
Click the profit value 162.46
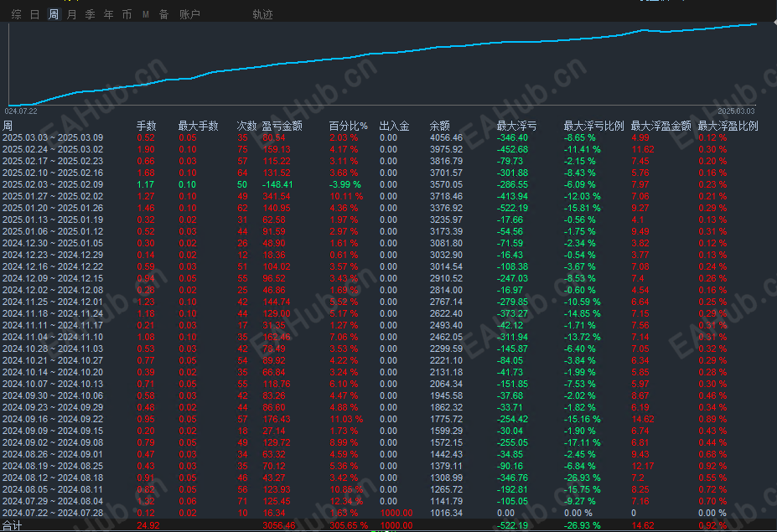277,337
